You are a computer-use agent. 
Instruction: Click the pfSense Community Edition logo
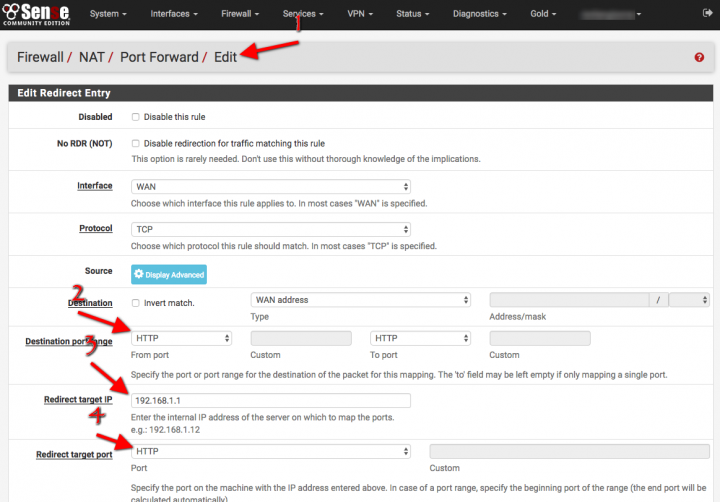(36, 14)
